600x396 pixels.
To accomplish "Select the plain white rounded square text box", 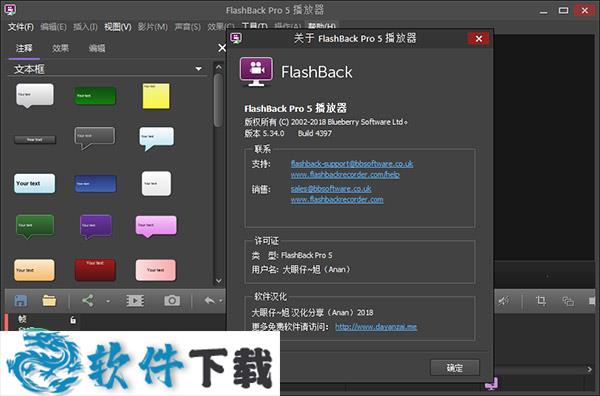I will (156, 184).
